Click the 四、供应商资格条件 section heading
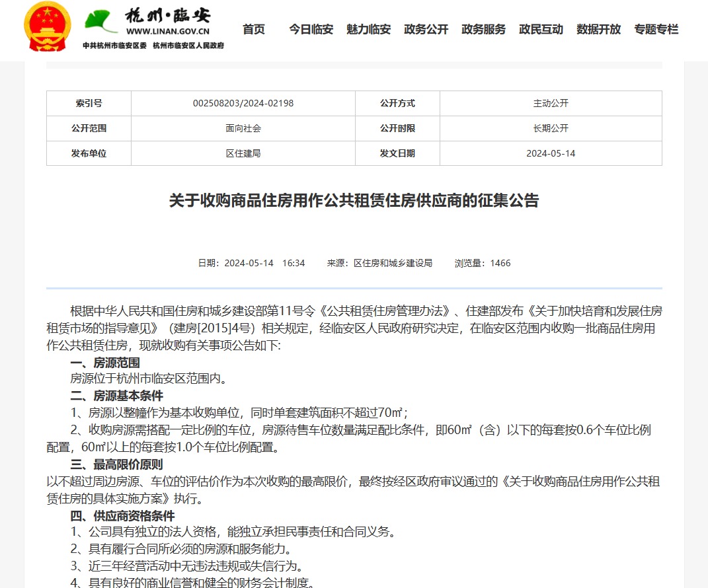The image size is (708, 588). click(122, 516)
